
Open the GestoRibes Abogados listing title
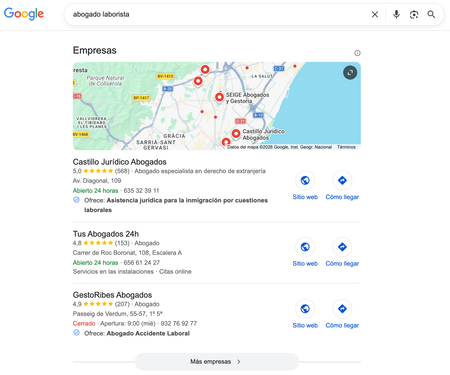pos(112,295)
